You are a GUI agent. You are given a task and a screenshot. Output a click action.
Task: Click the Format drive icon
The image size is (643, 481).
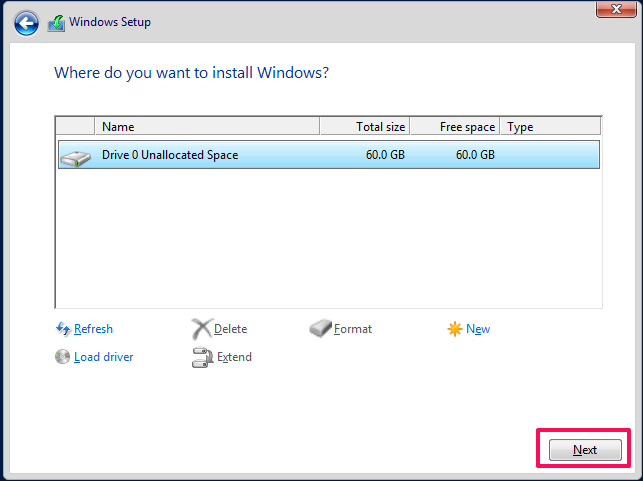click(x=320, y=328)
